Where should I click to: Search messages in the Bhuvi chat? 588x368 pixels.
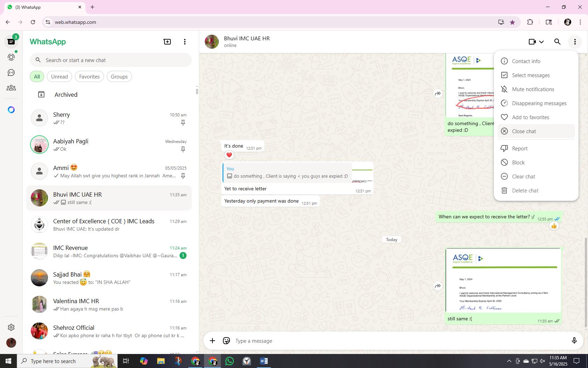(558, 42)
